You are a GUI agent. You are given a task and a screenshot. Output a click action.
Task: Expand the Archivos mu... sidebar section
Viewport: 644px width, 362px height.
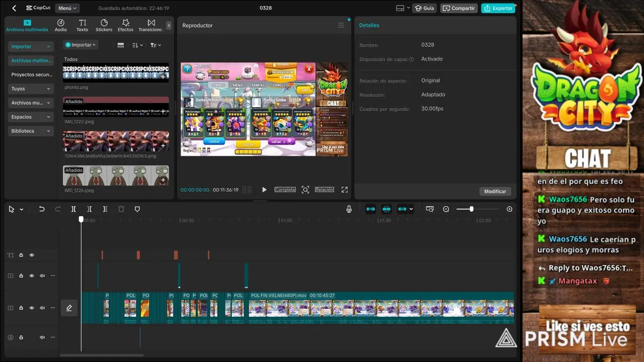(31, 103)
